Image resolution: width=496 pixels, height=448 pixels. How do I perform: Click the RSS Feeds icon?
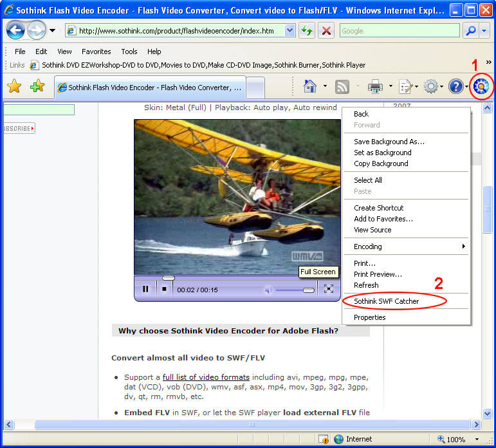[x=342, y=86]
